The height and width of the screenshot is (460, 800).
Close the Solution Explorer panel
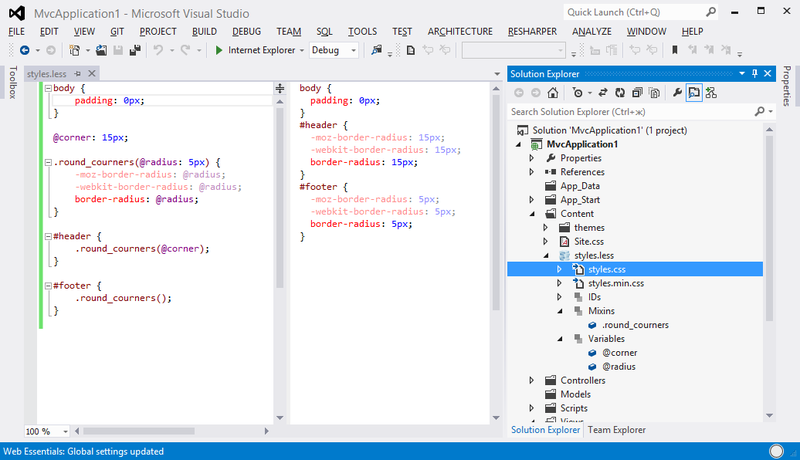767,74
